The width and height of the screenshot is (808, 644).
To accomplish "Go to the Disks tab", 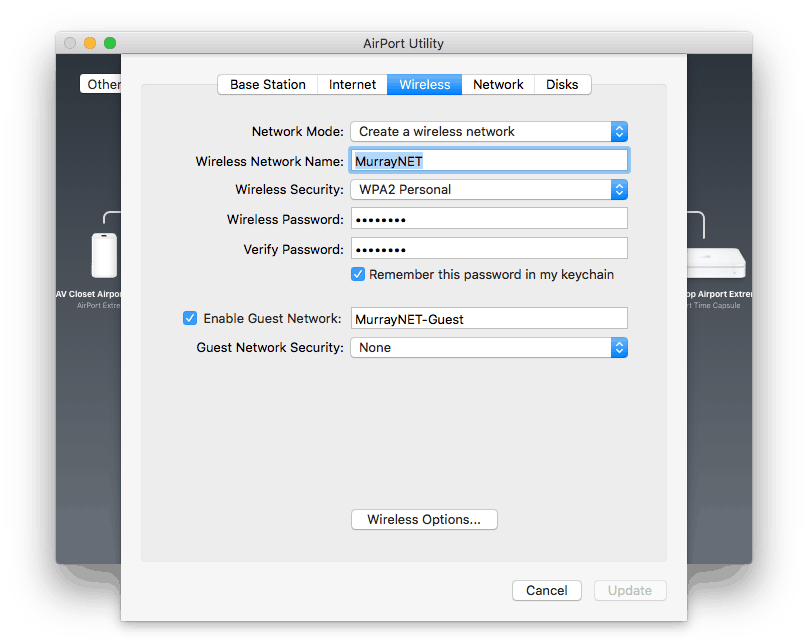I will (x=562, y=84).
